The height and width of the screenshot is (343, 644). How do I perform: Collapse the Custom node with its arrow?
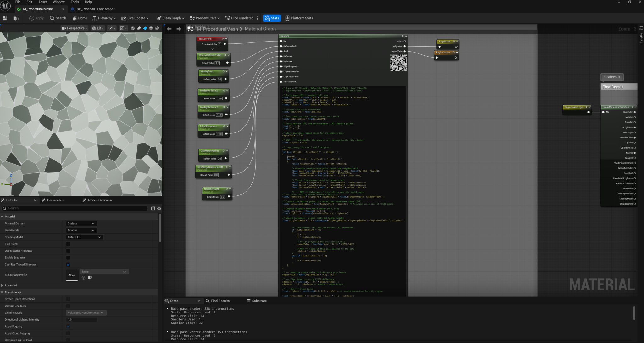tap(406, 36)
